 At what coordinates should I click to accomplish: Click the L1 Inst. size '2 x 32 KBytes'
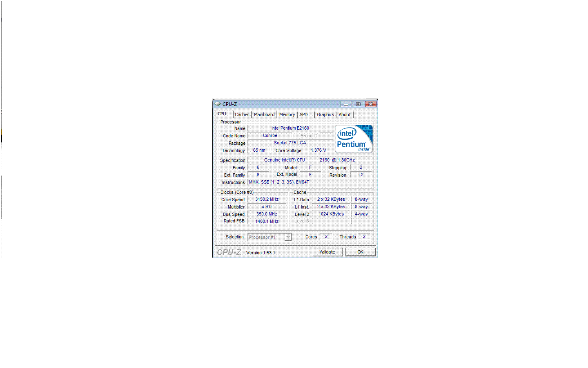click(x=331, y=206)
